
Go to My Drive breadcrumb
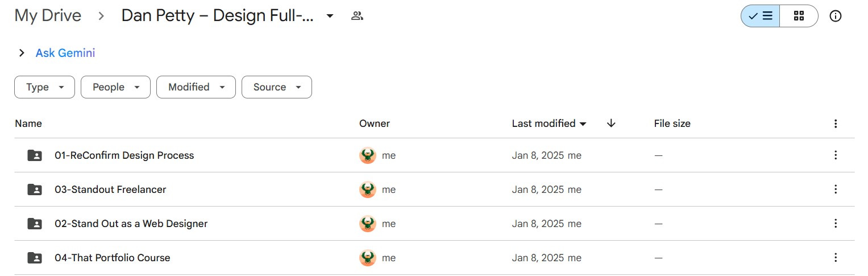click(48, 16)
